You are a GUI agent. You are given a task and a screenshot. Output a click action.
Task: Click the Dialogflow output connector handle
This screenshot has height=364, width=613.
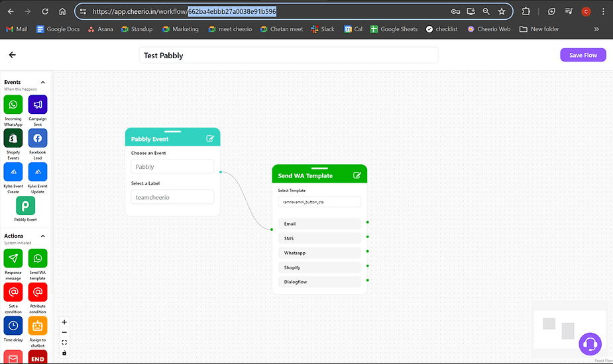368,280
